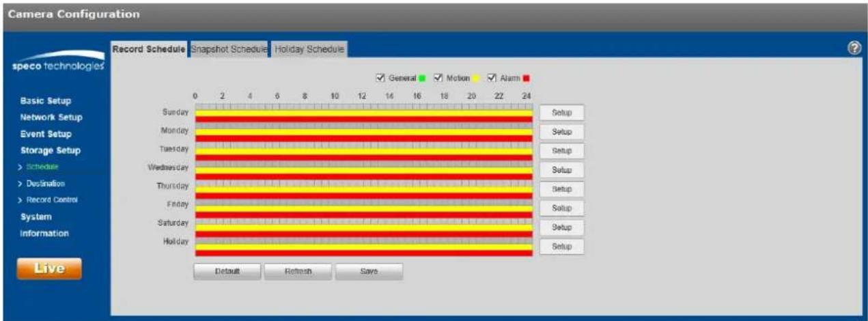Image resolution: width=868 pixels, height=321 pixels.
Task: Open Setup for Monday
Action: tap(561, 132)
